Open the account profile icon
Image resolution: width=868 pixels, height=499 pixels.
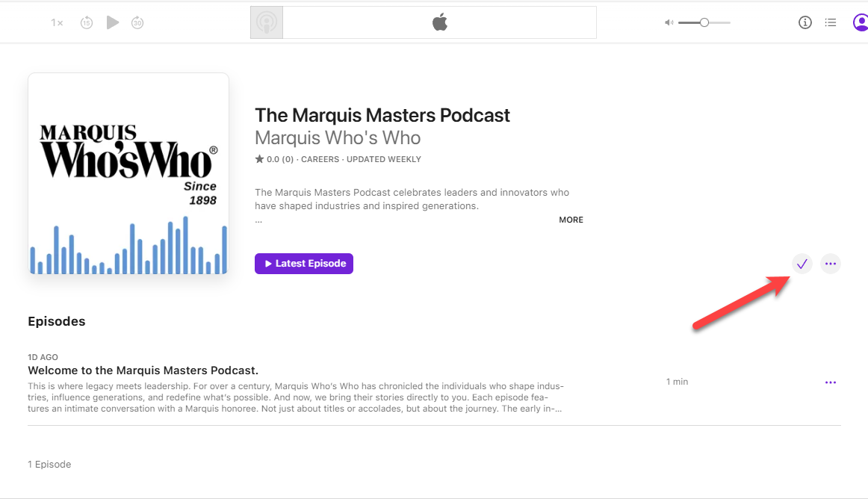[860, 22]
